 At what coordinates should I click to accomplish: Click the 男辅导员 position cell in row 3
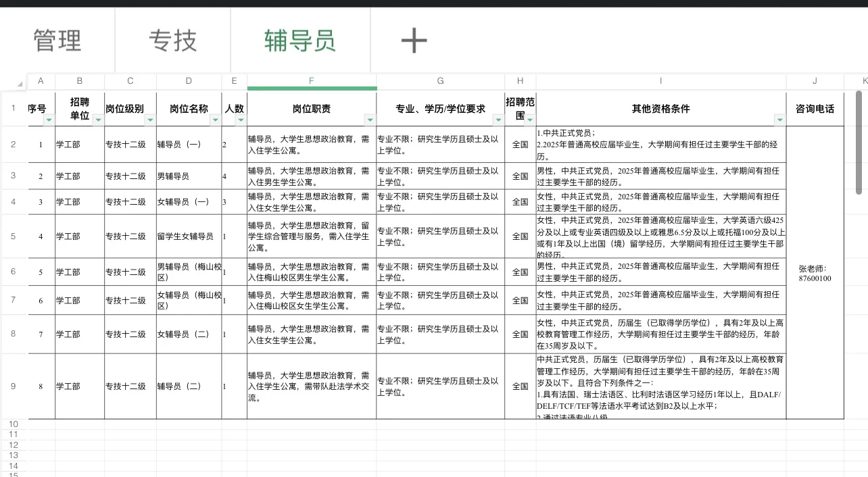coord(189,176)
